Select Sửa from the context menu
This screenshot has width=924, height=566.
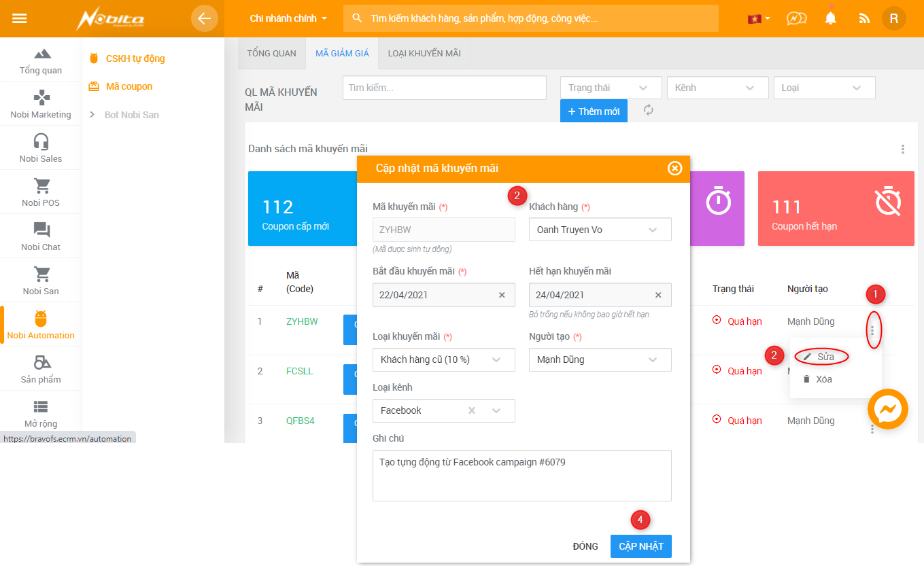824,357
